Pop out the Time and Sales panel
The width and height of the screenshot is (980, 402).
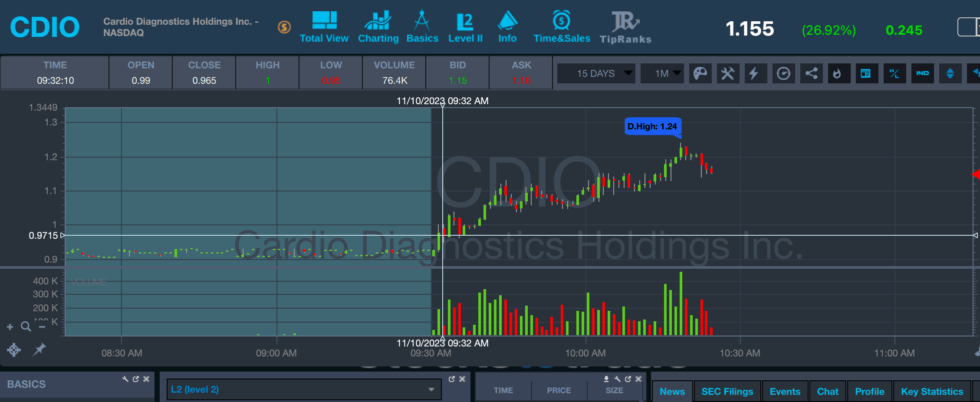tap(628, 379)
